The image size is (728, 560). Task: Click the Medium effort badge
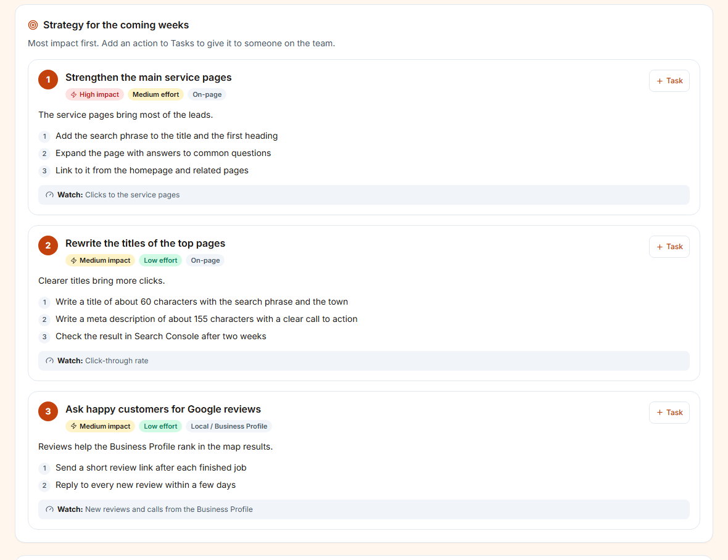point(155,94)
